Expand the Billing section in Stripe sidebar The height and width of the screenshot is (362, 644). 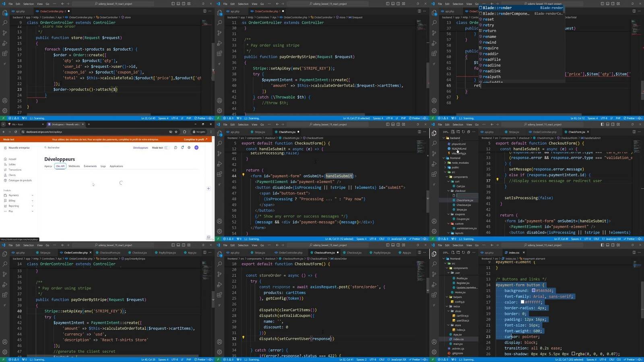18,201
